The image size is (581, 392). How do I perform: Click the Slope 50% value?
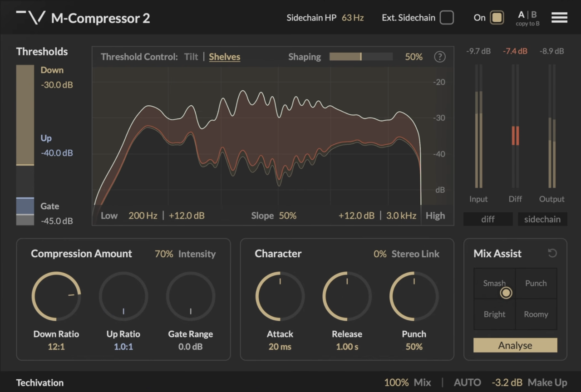288,216
